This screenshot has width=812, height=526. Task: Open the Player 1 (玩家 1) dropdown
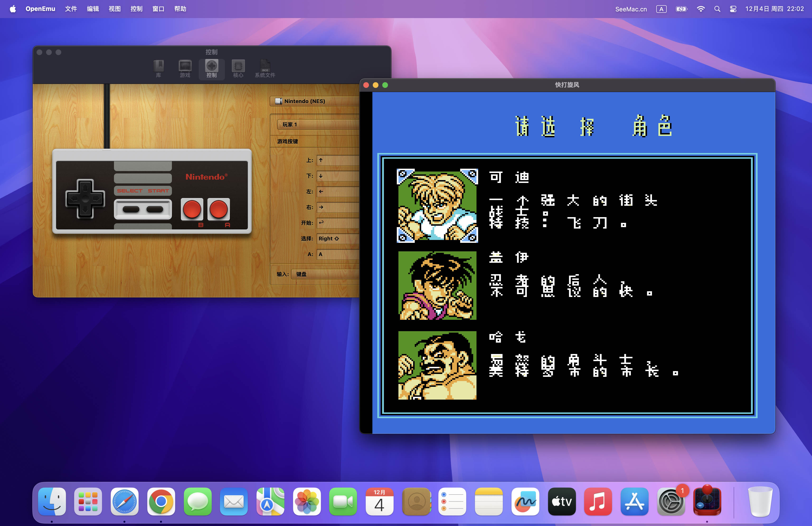coord(317,124)
